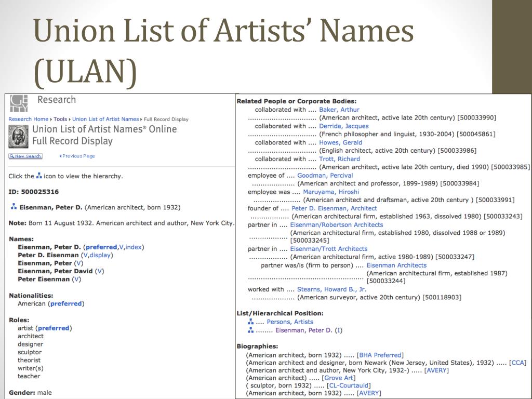
Task: Open BHA Preferred biography source
Action: (x=380, y=355)
